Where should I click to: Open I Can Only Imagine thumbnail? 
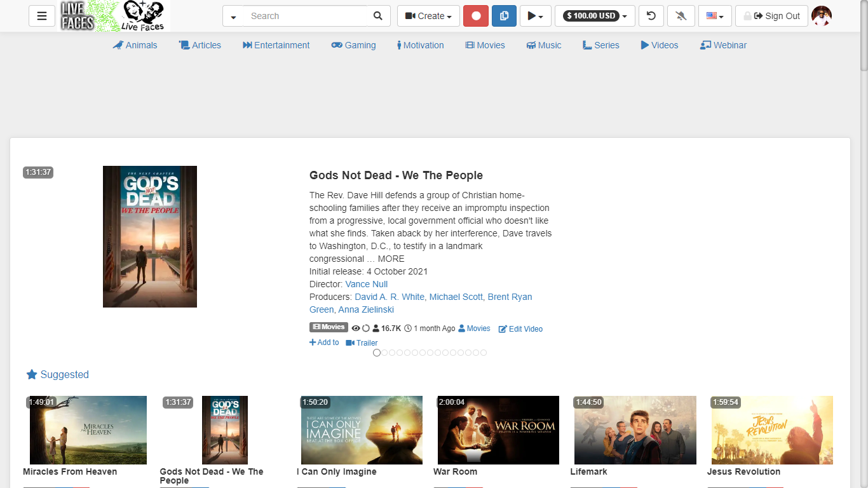click(362, 430)
